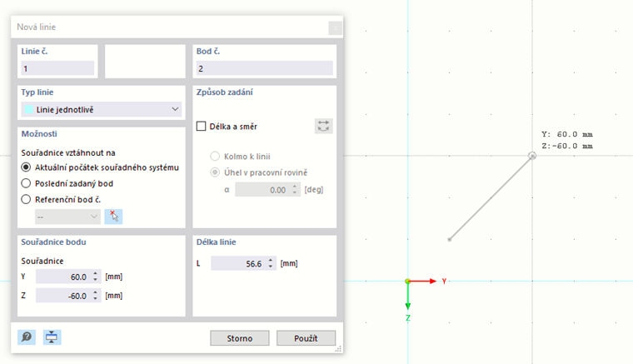Click the coordinate origin point in workspace

407,282
